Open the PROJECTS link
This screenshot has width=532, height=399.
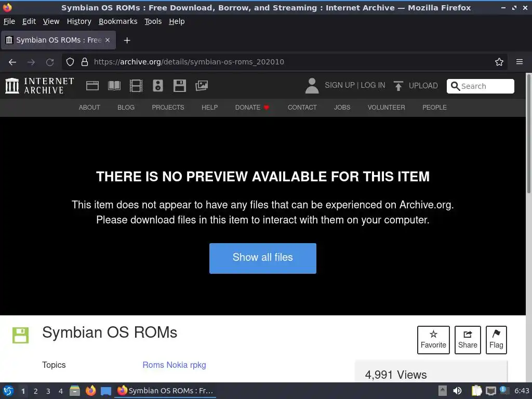pos(168,108)
